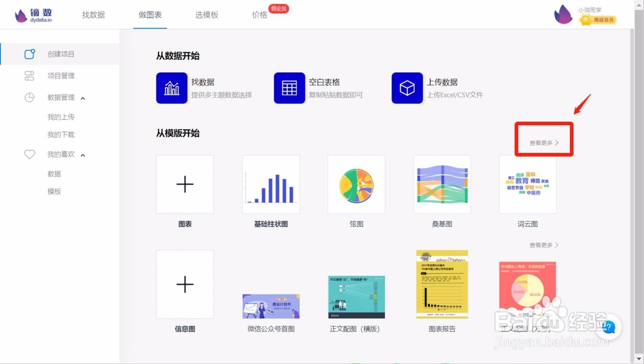The width and height of the screenshot is (644, 364).
Task: Open the 价格 pricing tab
Action: [260, 15]
